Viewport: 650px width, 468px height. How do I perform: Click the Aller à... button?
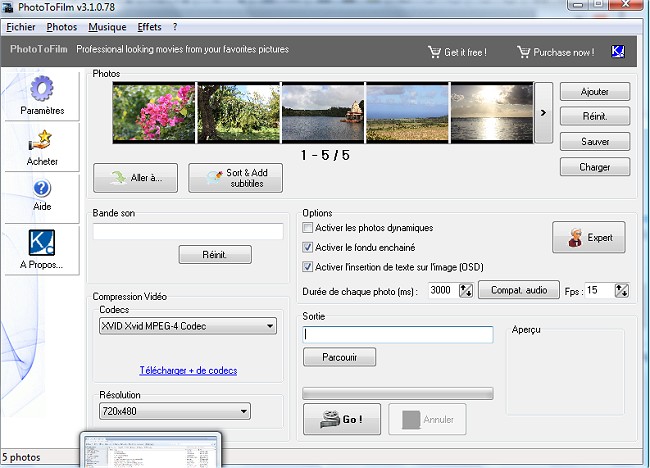click(x=136, y=178)
